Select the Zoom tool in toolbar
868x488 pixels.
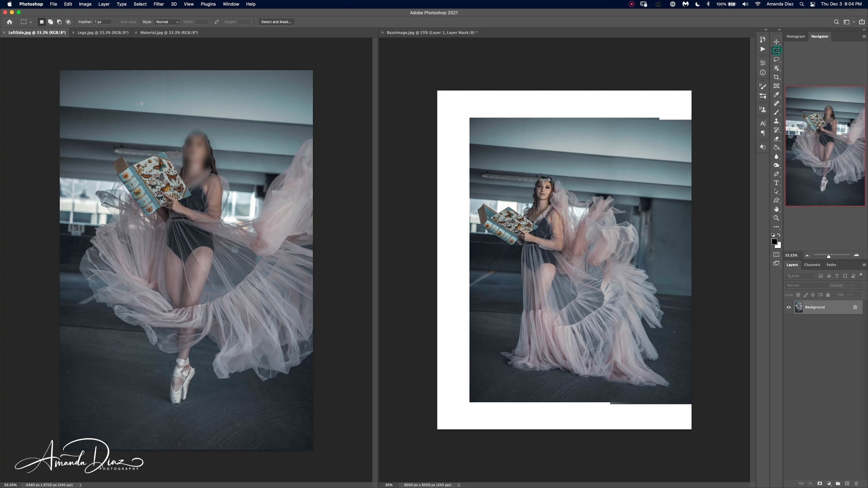click(776, 218)
